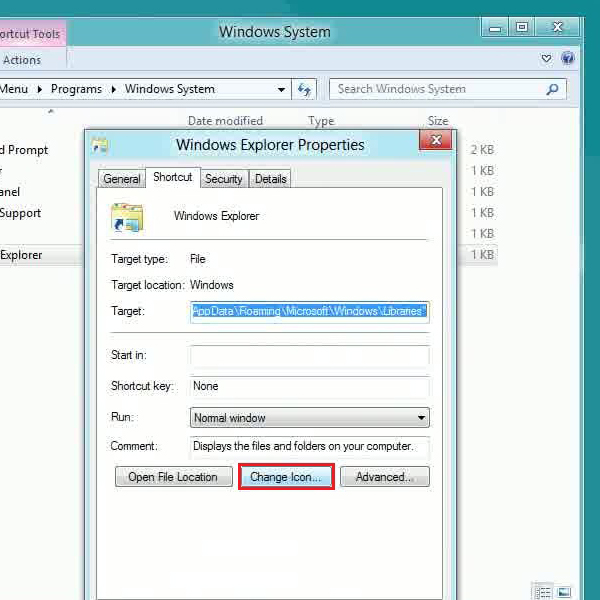Image resolution: width=600 pixels, height=600 pixels.
Task: Sort by Type column header
Action: [321, 121]
